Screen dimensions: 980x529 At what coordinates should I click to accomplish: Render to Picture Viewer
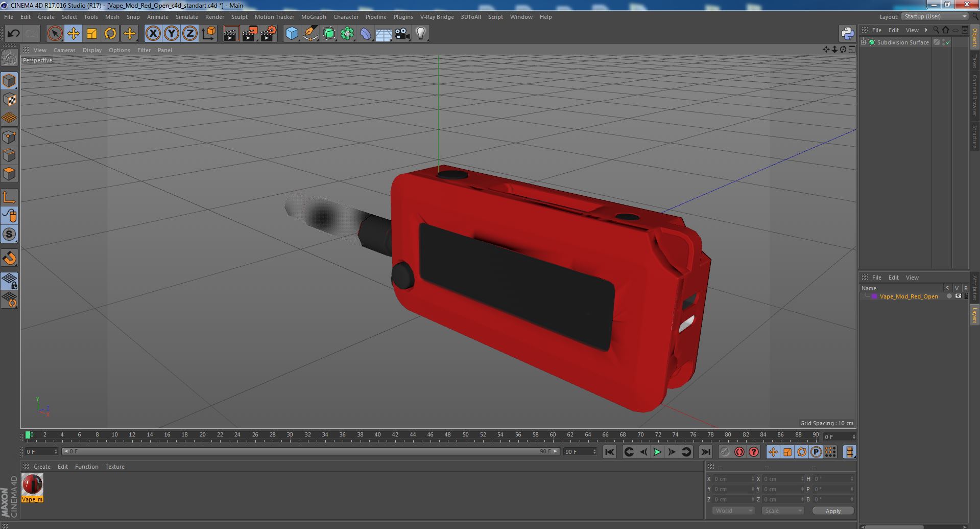[x=250, y=34]
